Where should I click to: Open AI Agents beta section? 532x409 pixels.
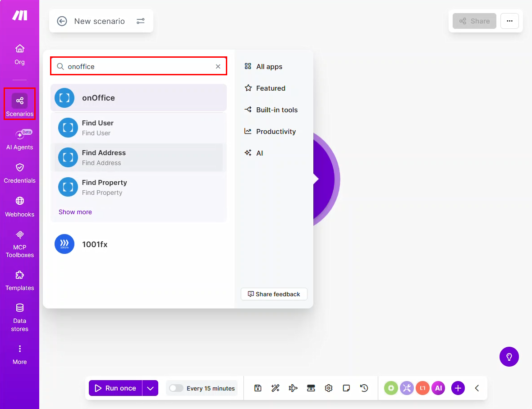[x=20, y=139]
